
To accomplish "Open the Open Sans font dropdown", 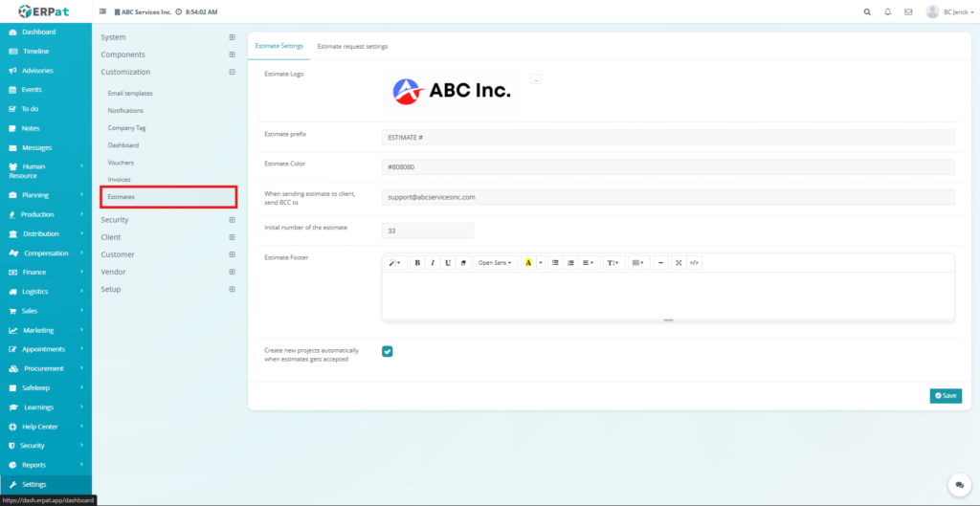I will coord(495,262).
